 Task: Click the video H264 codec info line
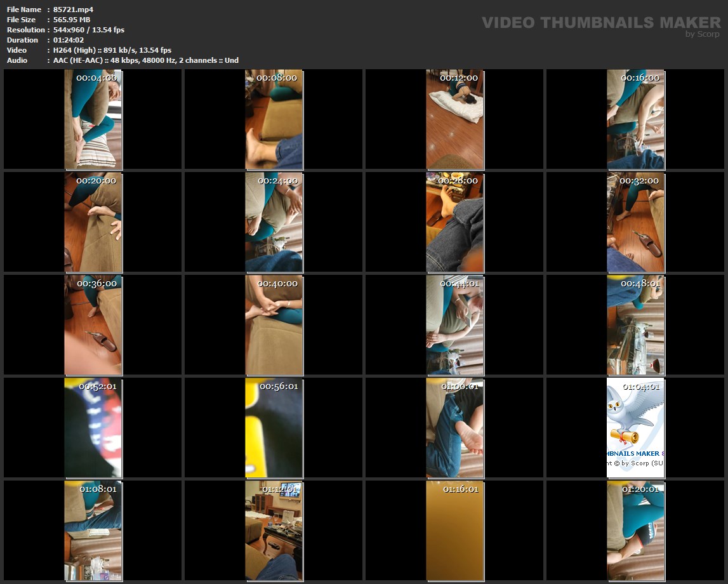(112, 50)
